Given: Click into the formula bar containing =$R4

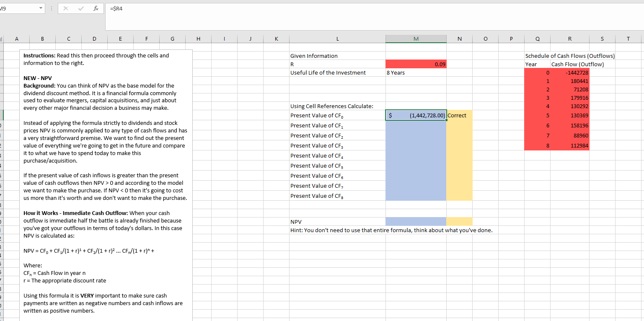Looking at the screenshot, I should click(375, 17).
